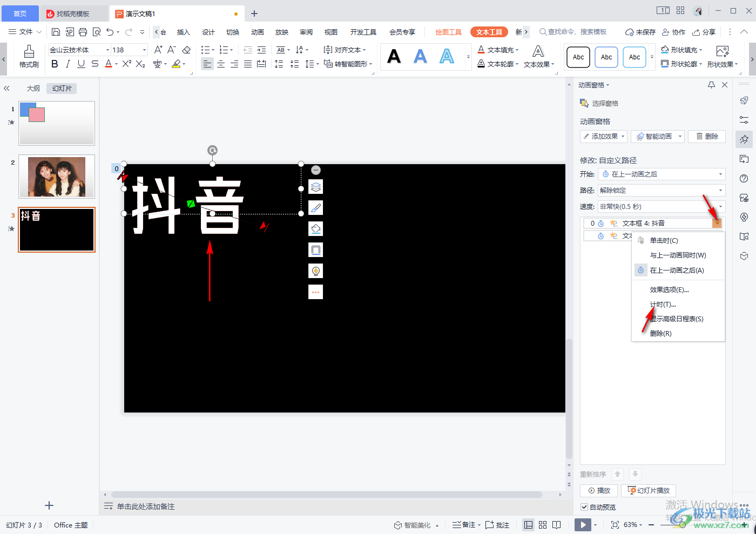This screenshot has height=534, width=756.
Task: Click the plus icon to add new slide
Action: point(49,505)
